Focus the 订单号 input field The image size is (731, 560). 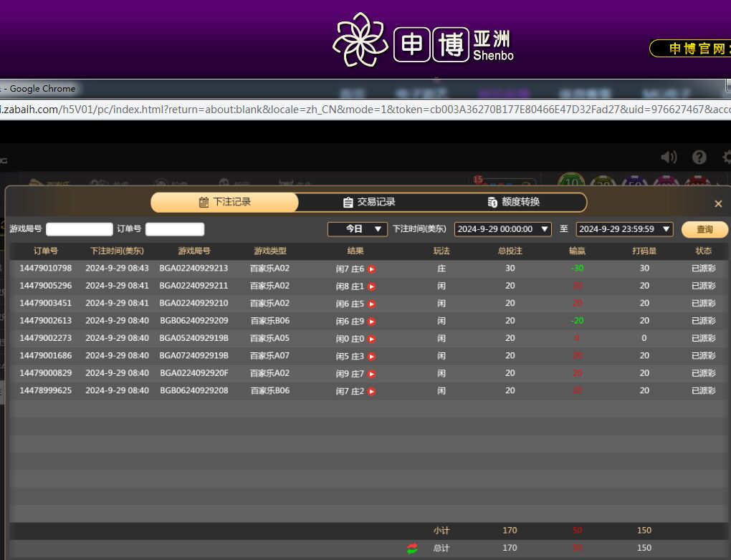click(x=175, y=229)
